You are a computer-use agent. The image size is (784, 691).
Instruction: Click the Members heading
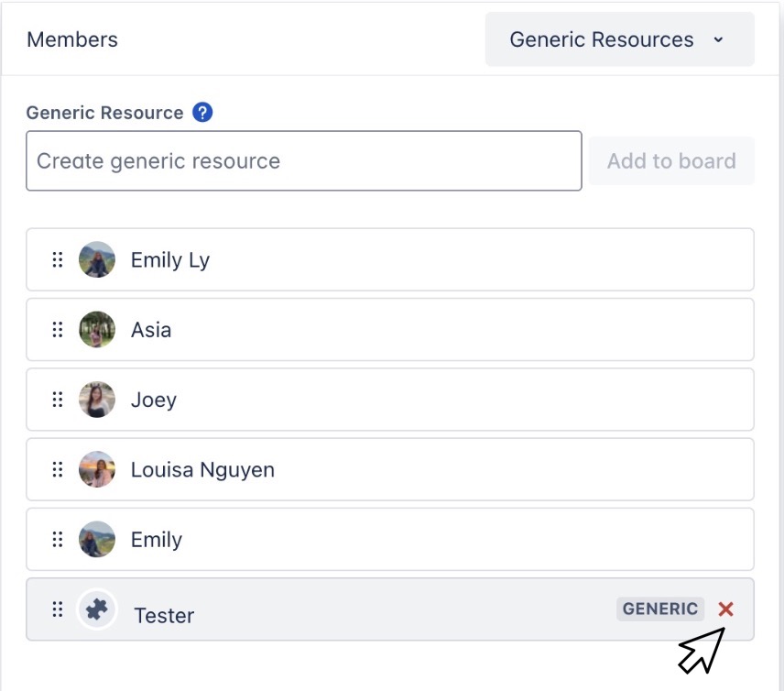click(x=71, y=39)
